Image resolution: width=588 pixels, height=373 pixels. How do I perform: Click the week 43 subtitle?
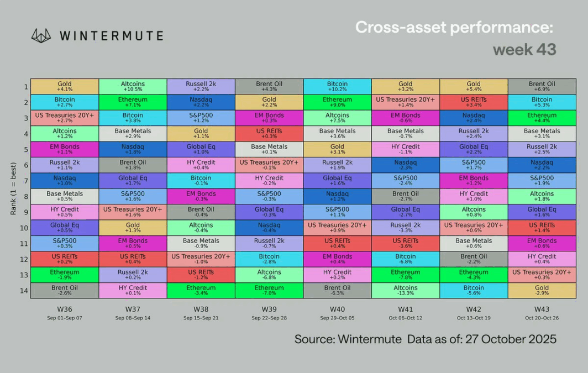pos(524,50)
